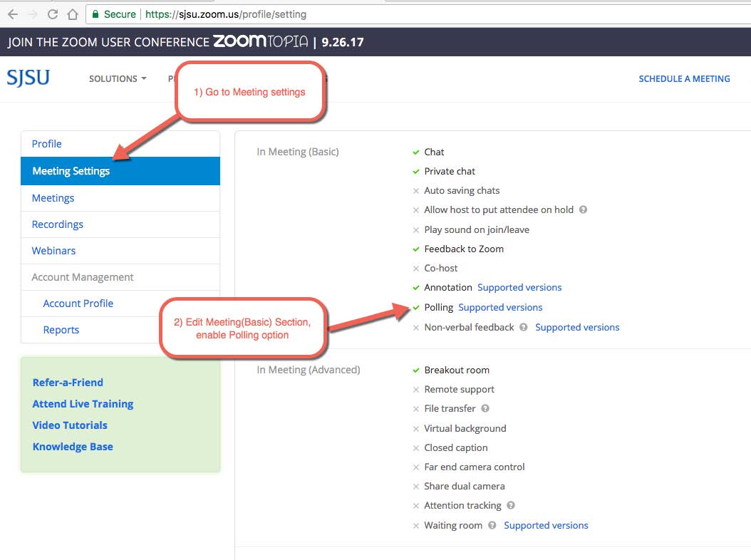
Task: Open the SOLUTIONS dropdown menu
Action: [117, 79]
